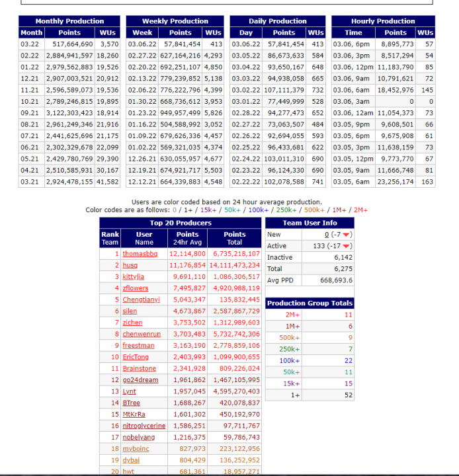459x476 pixels.
Task: Select hourly points 18,452,976
Action: (396, 91)
